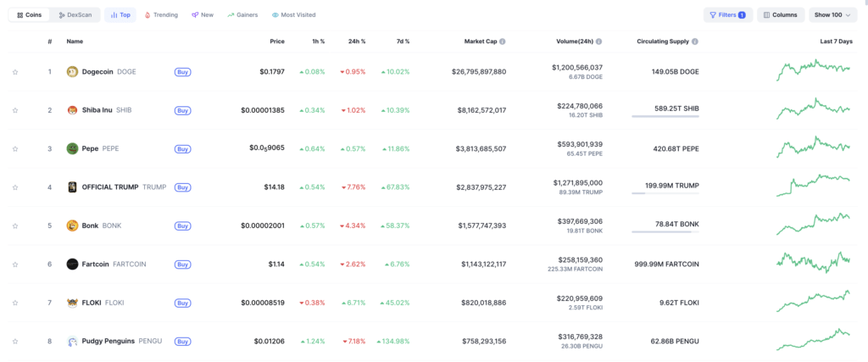Click Buy next to FLOKI

tap(183, 303)
